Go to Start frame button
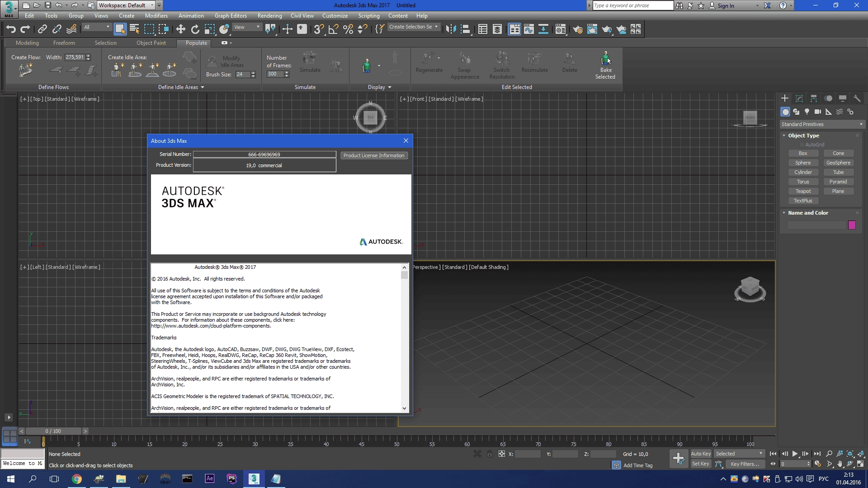 (x=773, y=454)
